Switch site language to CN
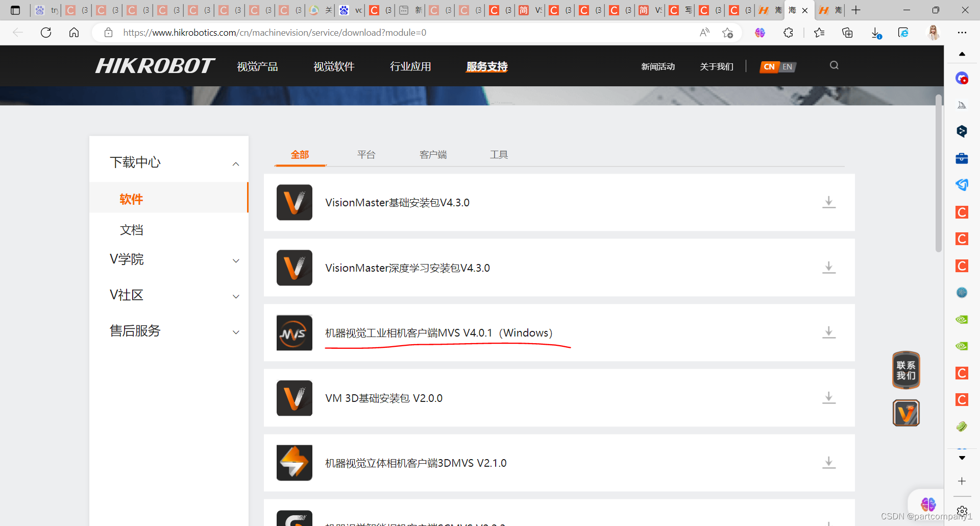This screenshot has width=980, height=526. click(769, 66)
